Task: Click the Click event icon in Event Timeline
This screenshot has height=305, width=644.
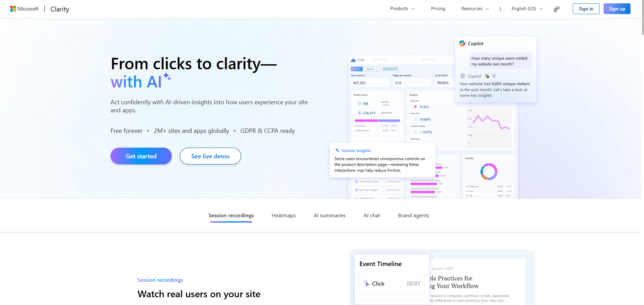Action: coord(367,283)
